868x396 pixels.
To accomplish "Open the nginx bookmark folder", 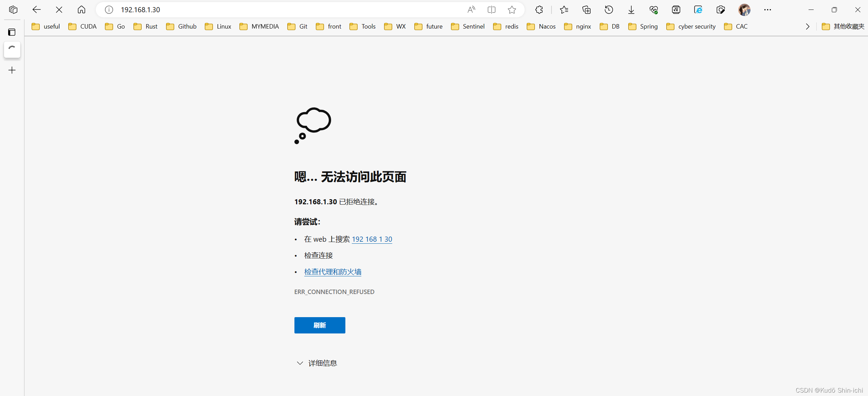I will tap(578, 27).
